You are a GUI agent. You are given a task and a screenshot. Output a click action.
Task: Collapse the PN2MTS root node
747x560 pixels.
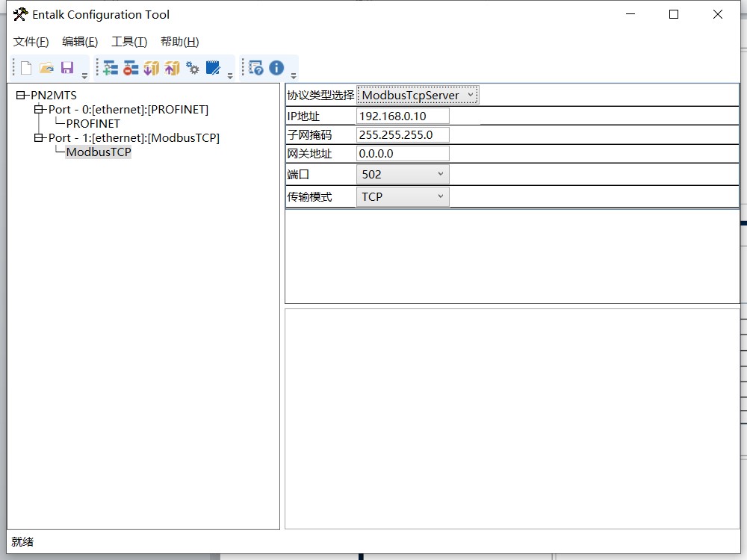(20, 96)
